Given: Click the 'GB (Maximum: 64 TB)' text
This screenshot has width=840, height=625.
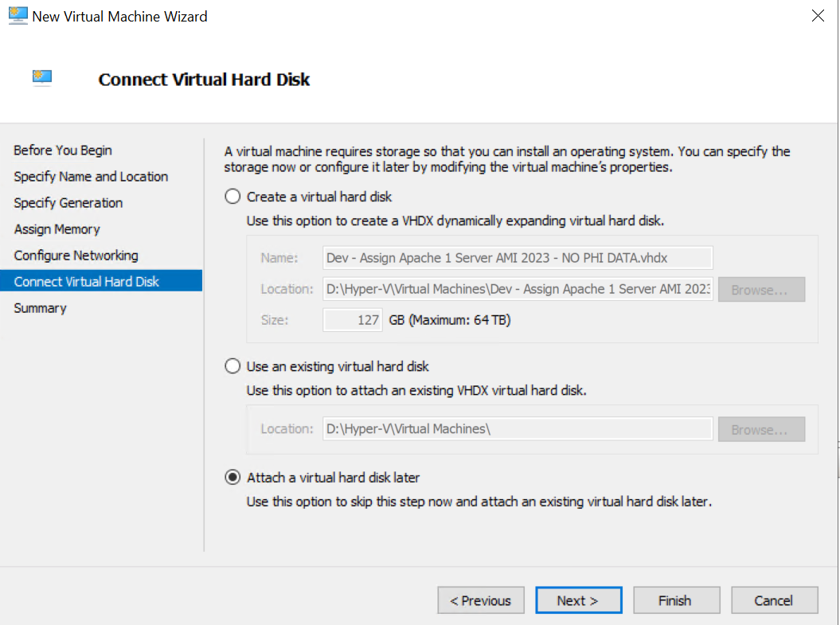Looking at the screenshot, I should click(450, 320).
